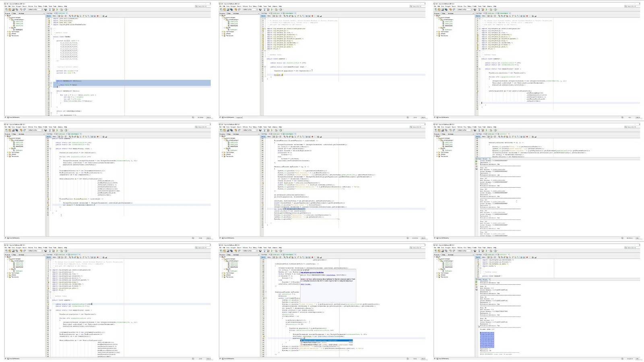This screenshot has height=362, width=644.
Task: Expand Test Libraries node in highlighted-code-selection window
Action: click(8, 36)
